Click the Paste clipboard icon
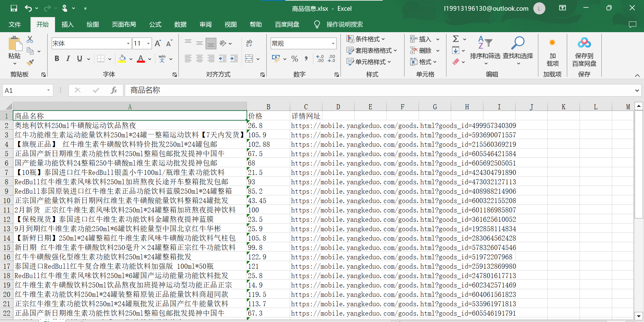 click(x=14, y=44)
